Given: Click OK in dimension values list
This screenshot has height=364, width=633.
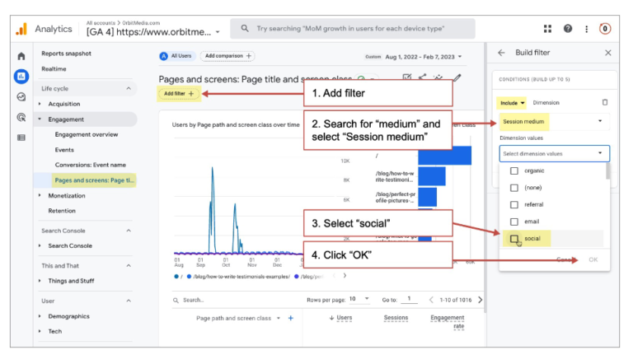Looking at the screenshot, I should coord(593,259).
